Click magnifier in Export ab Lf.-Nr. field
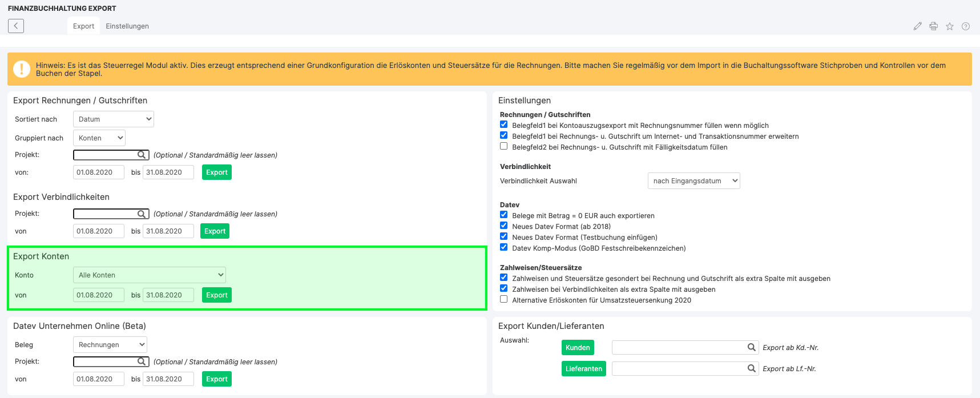 click(x=752, y=368)
